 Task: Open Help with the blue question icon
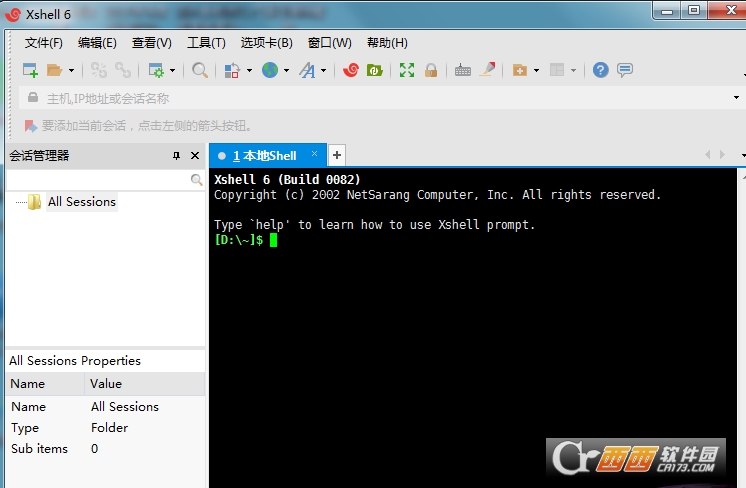600,70
